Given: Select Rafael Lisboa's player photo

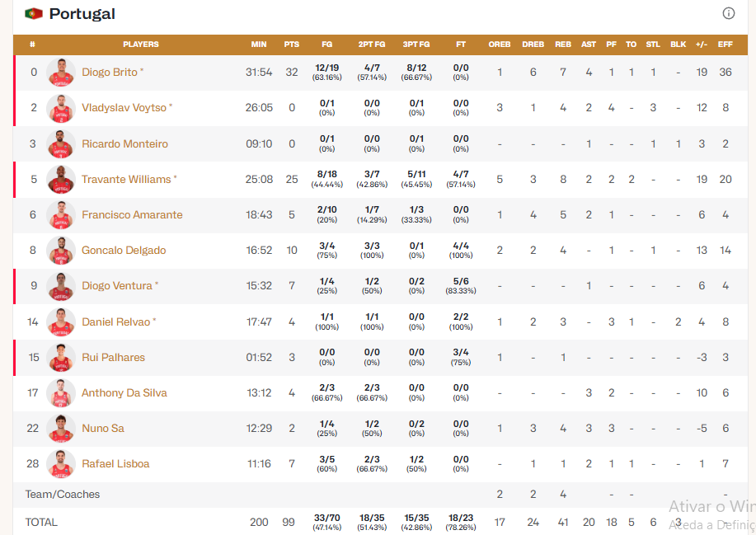Looking at the screenshot, I should coord(61,464).
